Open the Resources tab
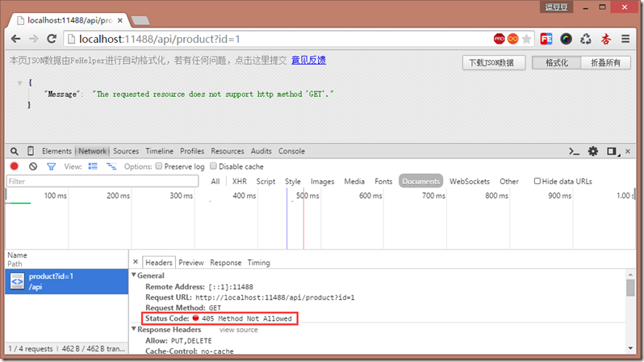Viewport: 644px width, 362px height. click(228, 151)
